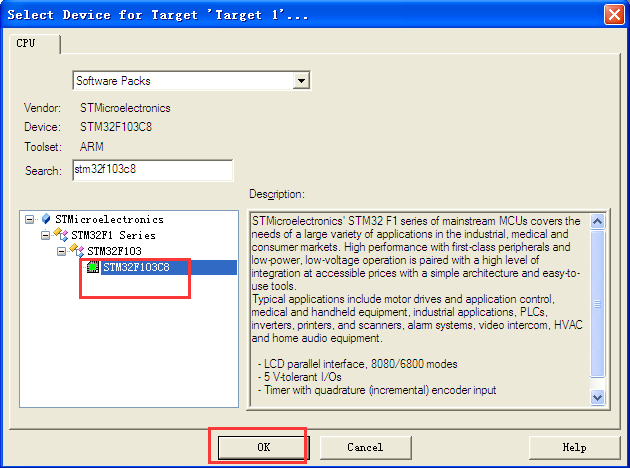This screenshot has width=630, height=468.
Task: Select STM32F103 tree label
Action: pyautogui.click(x=115, y=251)
